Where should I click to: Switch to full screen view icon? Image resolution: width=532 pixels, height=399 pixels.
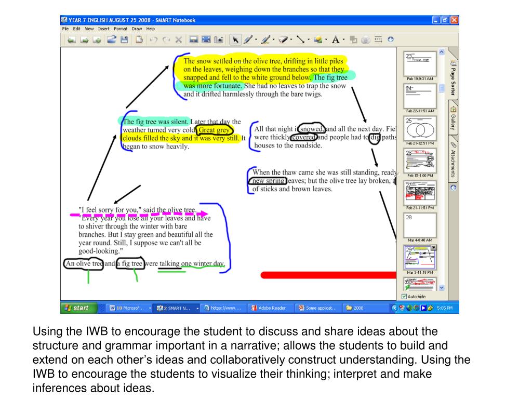206,39
